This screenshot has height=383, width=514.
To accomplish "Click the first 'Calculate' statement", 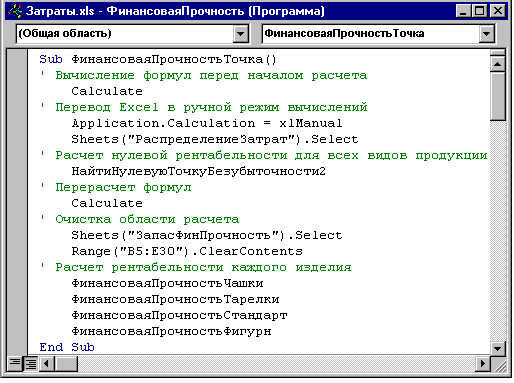I will [107, 91].
